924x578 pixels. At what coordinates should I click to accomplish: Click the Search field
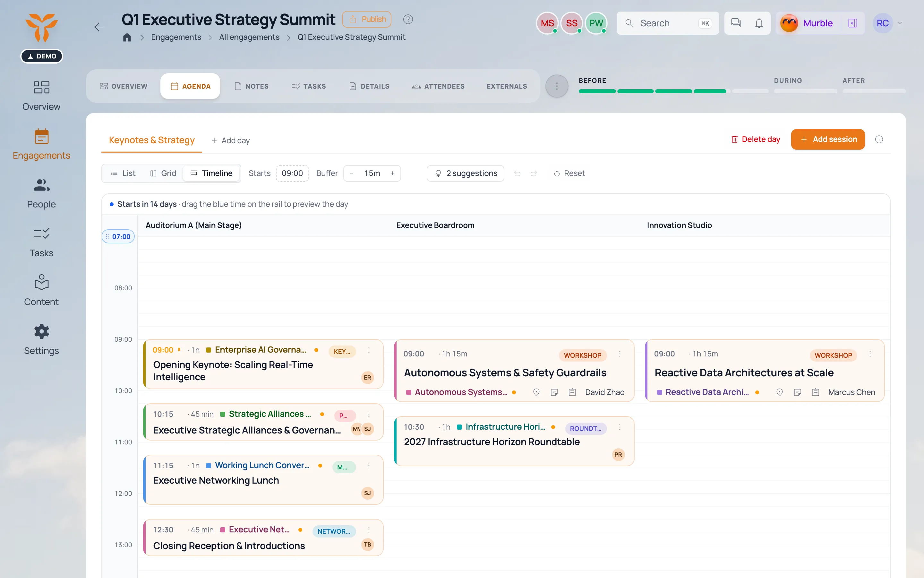coord(667,23)
